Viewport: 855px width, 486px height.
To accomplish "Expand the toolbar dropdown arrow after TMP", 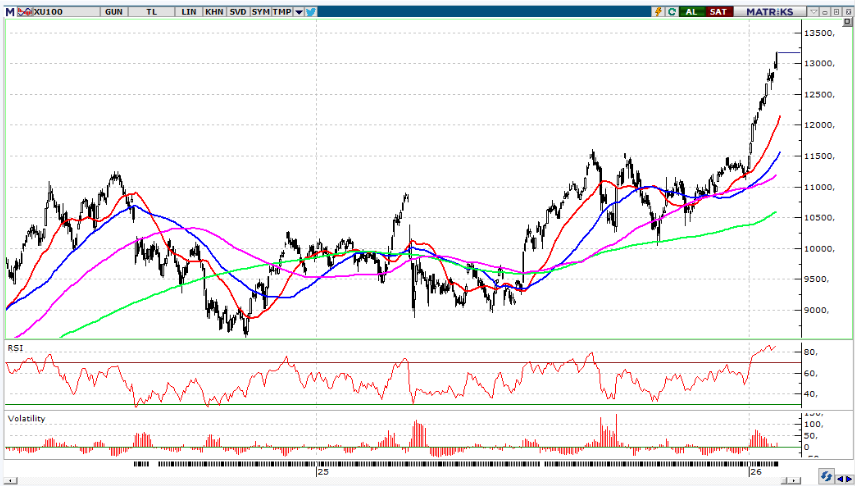I will (299, 11).
